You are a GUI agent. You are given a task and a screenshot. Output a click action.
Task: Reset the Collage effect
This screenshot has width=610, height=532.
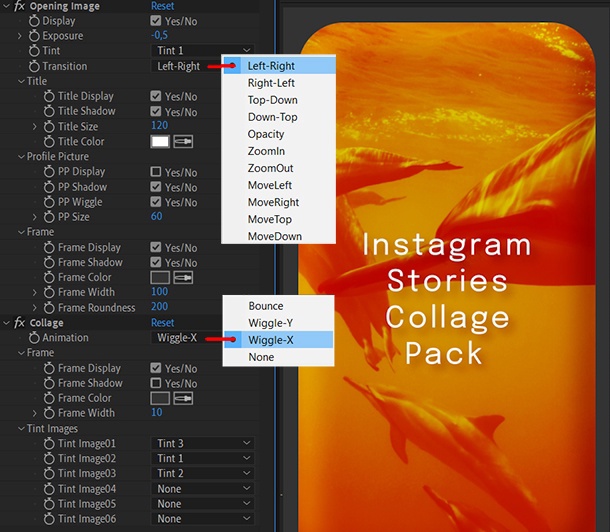[x=162, y=323]
